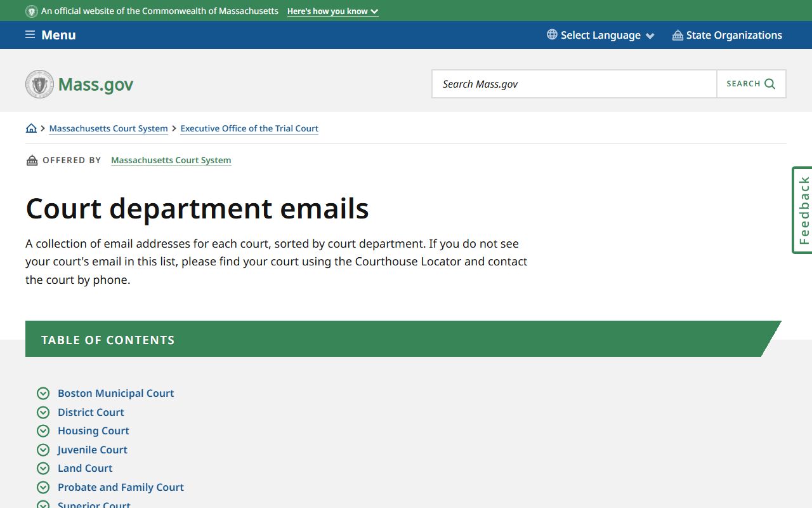
Task: Open the hamburger Menu icon
Action: click(30, 35)
